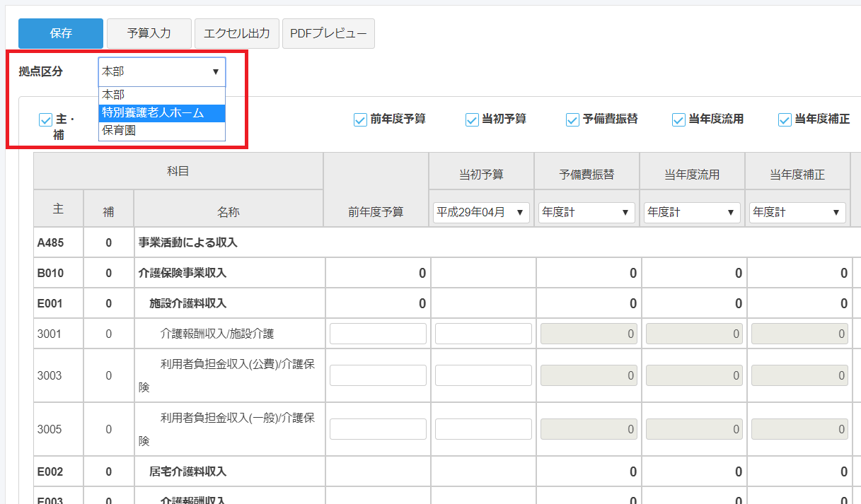Toggle 予備費振替 checkbox
This screenshot has height=504, width=861.
[x=572, y=119]
